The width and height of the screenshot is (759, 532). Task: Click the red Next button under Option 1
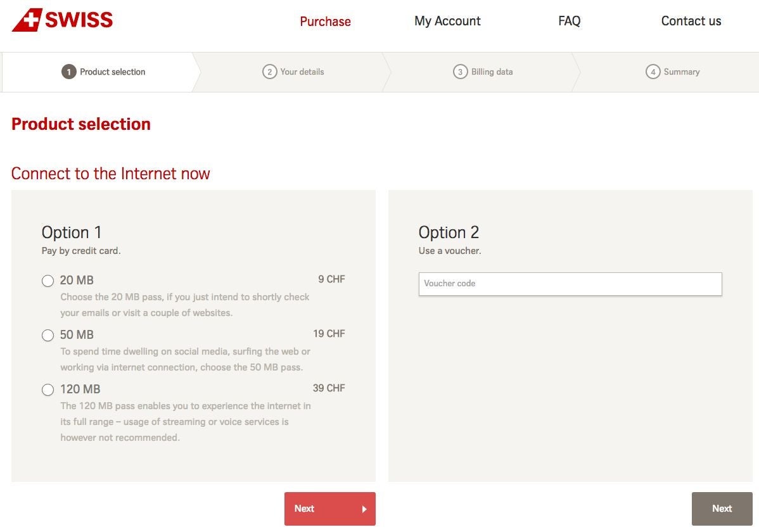point(329,509)
